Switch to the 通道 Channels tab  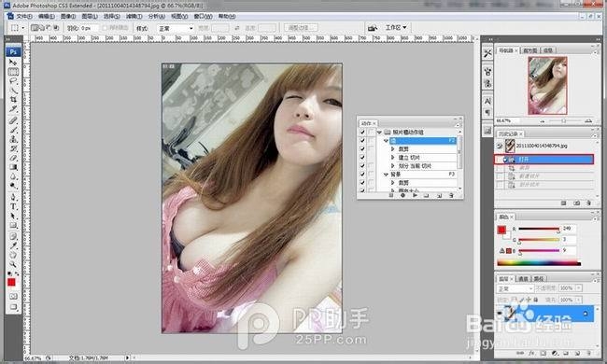pos(523,279)
